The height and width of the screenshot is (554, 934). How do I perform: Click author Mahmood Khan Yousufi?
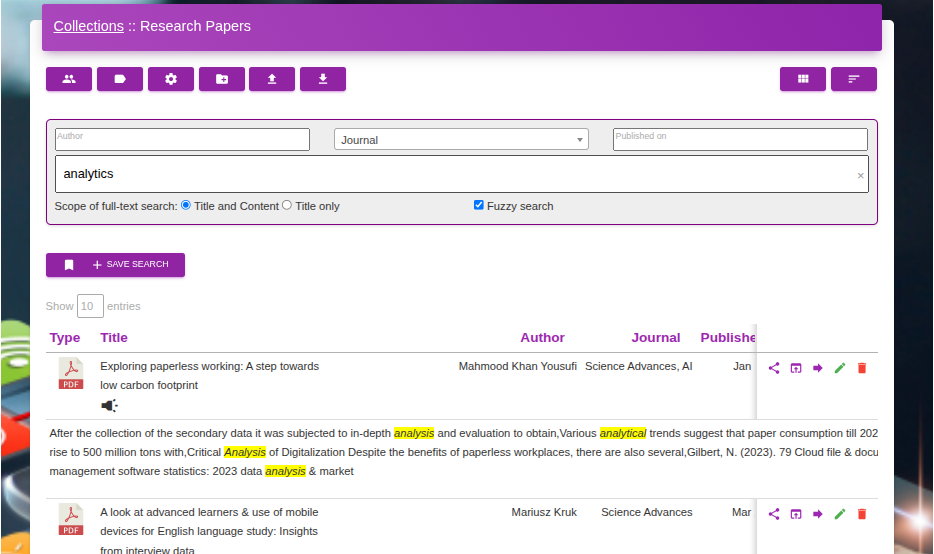[518, 366]
